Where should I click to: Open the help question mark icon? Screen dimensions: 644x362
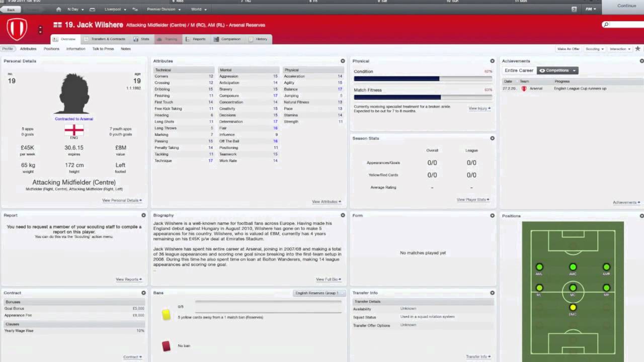[x=574, y=9]
